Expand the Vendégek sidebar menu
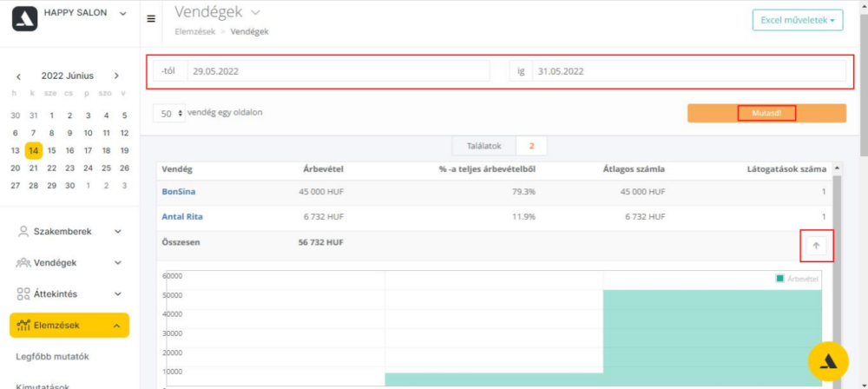The image size is (868, 389). pos(69,262)
